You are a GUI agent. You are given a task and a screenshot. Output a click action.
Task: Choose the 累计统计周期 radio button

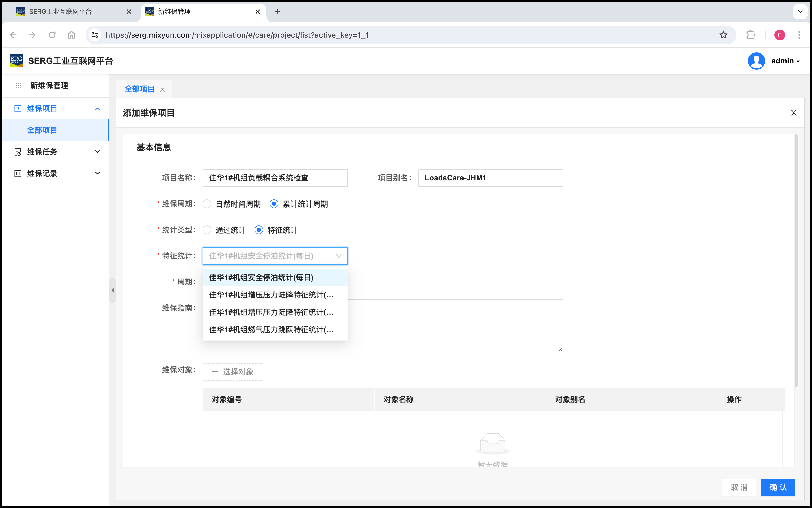click(274, 204)
